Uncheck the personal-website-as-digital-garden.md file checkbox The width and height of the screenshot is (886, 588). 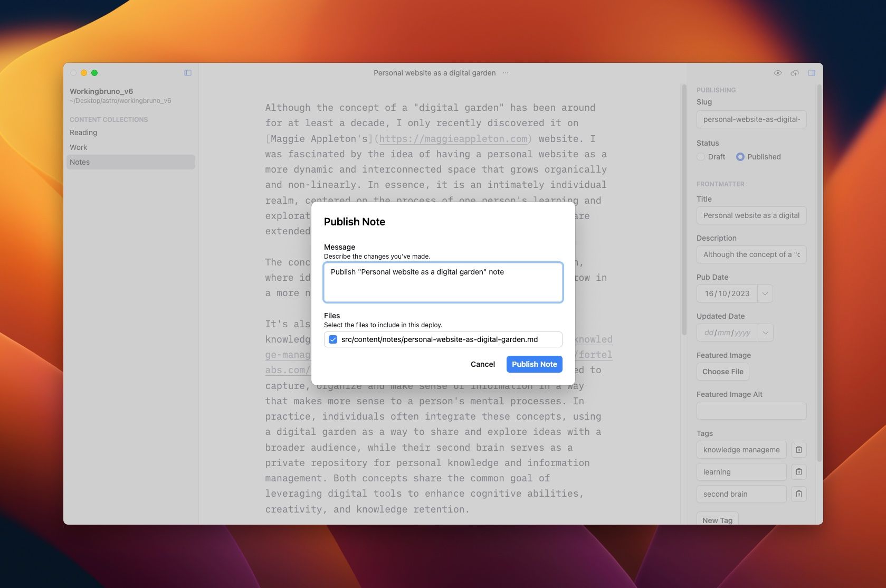pos(333,339)
